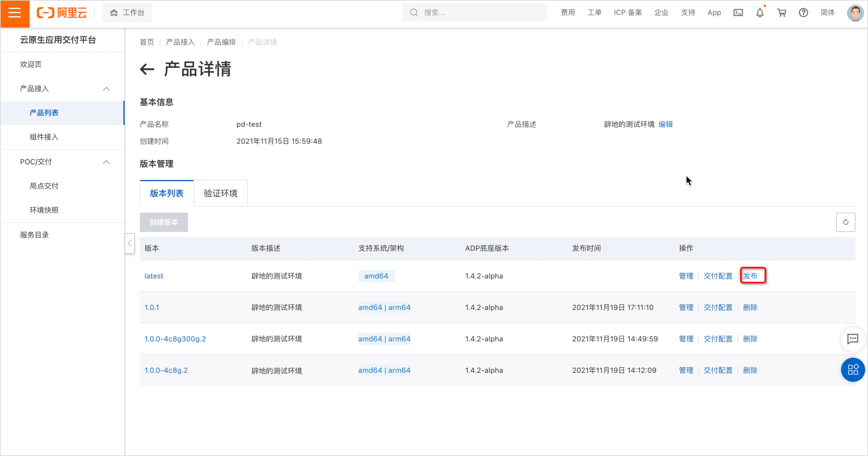Viewport: 868px width, 456px height.
Task: Go to 欢迎页 in sidebar
Action: pos(31,64)
